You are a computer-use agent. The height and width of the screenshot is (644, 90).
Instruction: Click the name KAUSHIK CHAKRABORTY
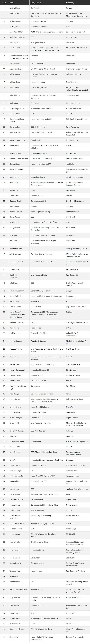click(x=15, y=276)
